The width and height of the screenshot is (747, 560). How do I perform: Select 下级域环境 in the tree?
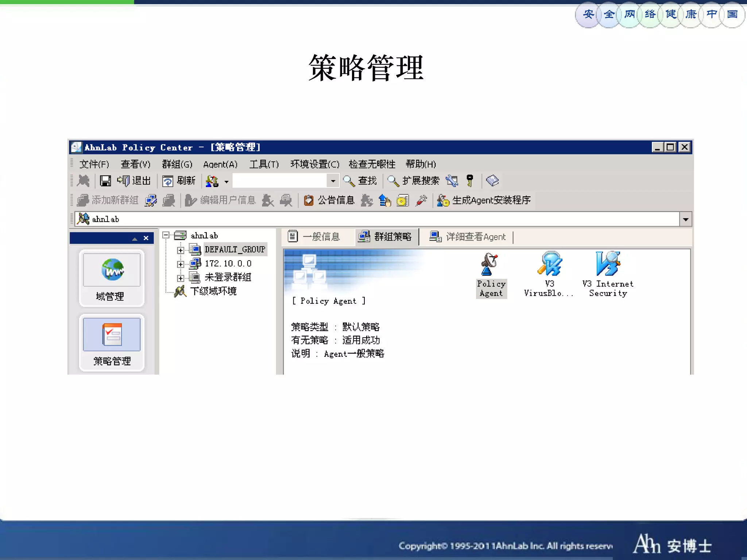213,291
